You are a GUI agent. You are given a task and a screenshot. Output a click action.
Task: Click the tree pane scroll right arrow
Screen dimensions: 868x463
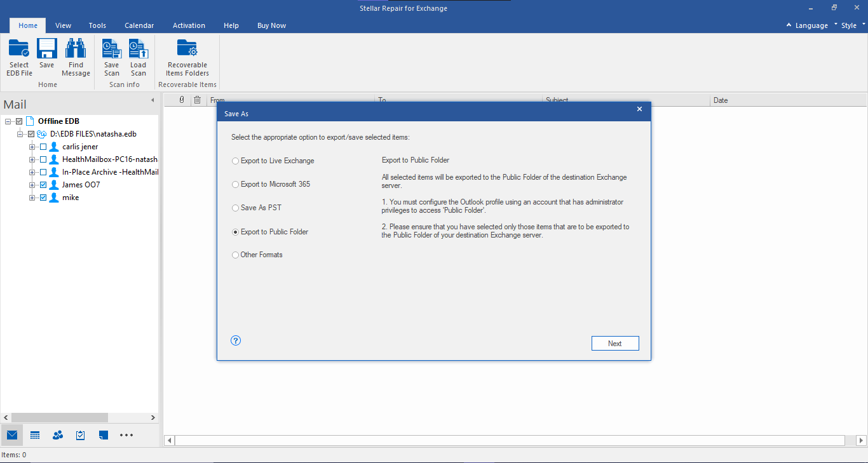tap(153, 417)
